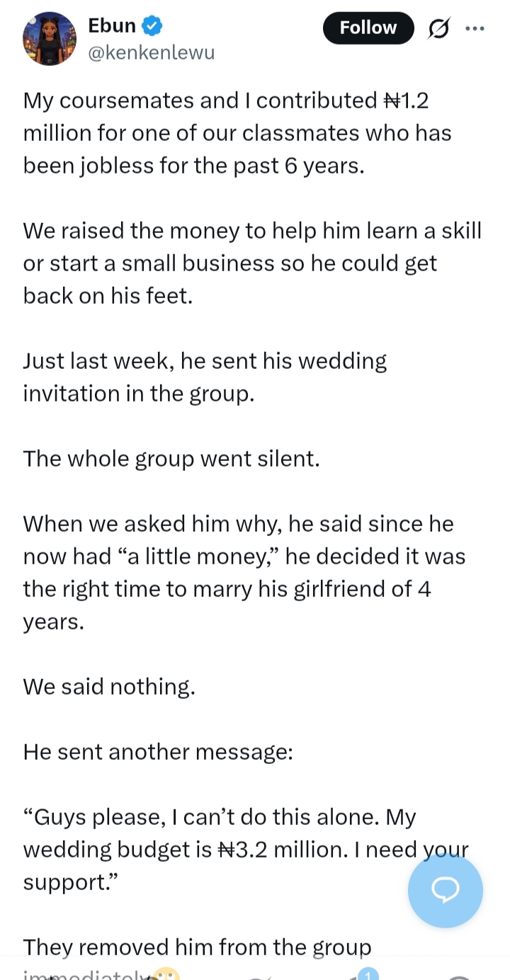Open the three-dot more options menu

pos(475,28)
